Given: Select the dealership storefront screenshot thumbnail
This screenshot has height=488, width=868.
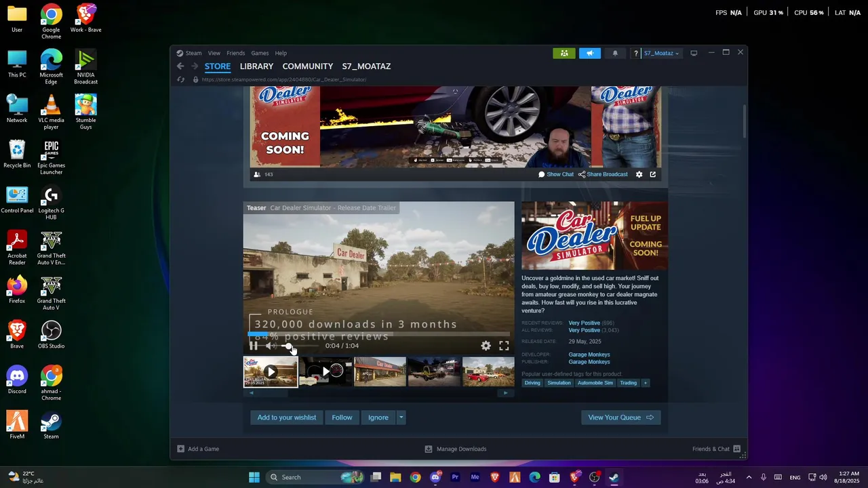Looking at the screenshot, I should point(380,371).
